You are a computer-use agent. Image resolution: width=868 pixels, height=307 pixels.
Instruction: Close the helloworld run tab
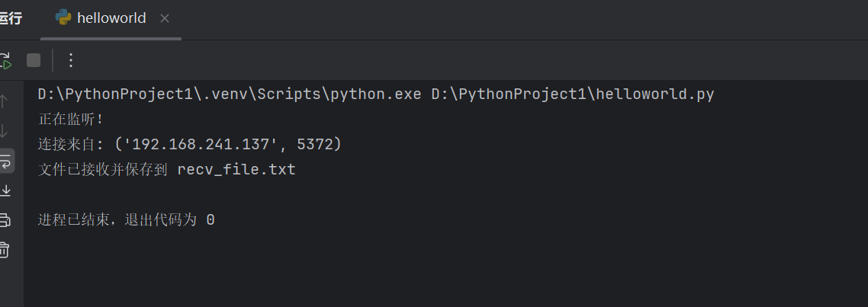tap(166, 18)
